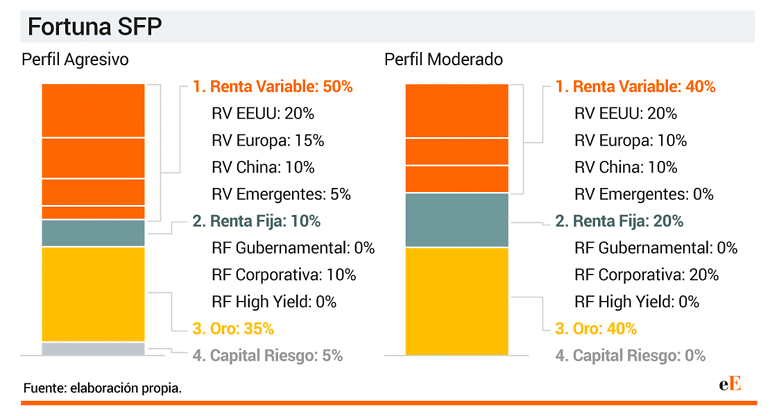Click the 'Fuente: elaboración propia.' source note
The height and width of the screenshot is (416, 770).
click(102, 387)
